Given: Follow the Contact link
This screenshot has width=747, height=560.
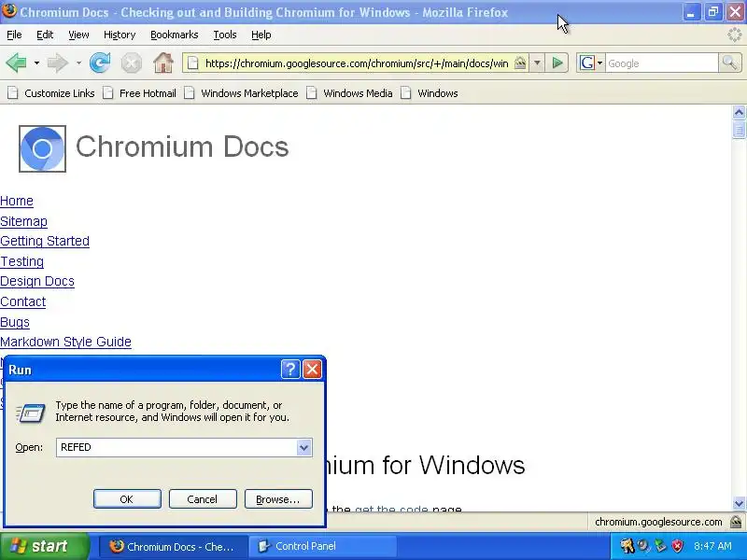Looking at the screenshot, I should 22,301.
